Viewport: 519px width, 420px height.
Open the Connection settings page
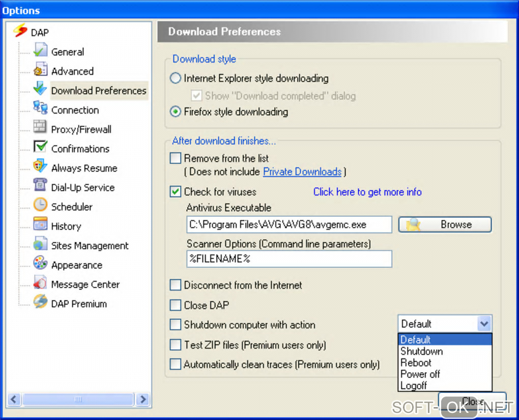(x=75, y=110)
